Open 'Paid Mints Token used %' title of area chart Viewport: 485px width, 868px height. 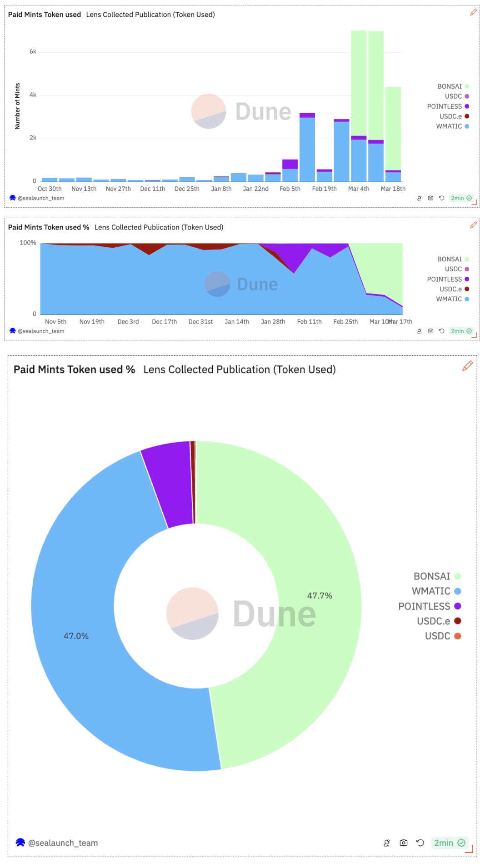tap(49, 227)
